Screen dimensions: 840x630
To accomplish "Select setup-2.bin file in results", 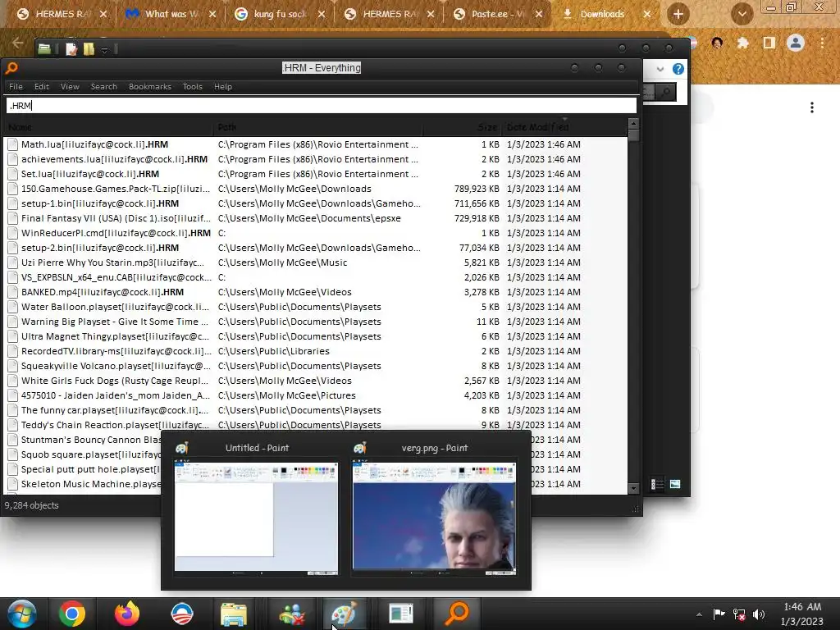I will click(x=316, y=248).
